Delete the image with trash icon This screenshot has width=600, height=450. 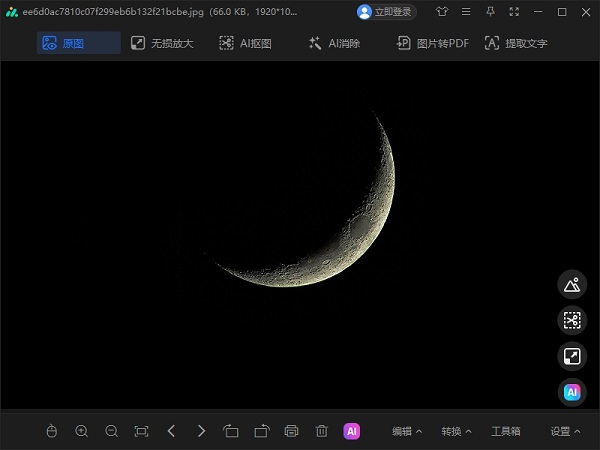321,431
